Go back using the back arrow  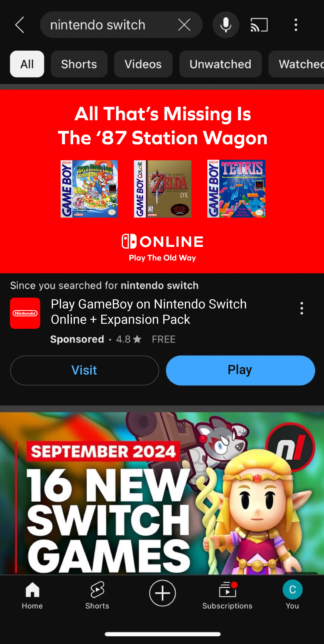pos(20,25)
